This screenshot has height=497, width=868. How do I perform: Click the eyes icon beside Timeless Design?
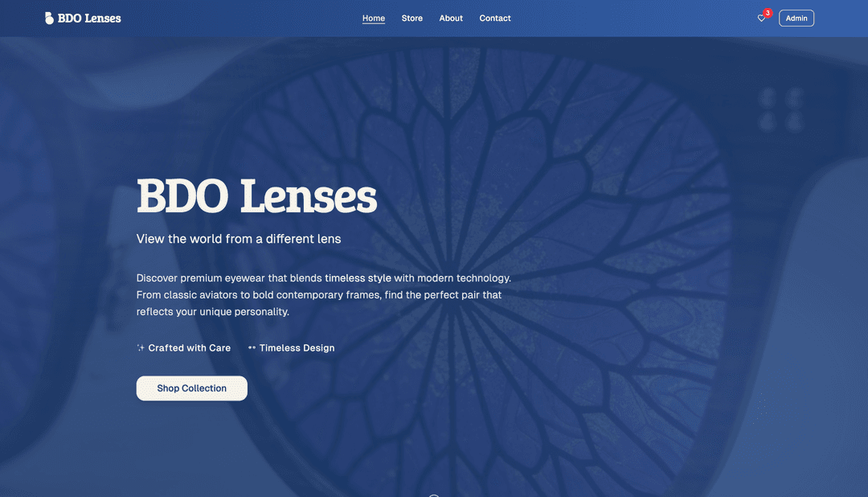click(251, 347)
